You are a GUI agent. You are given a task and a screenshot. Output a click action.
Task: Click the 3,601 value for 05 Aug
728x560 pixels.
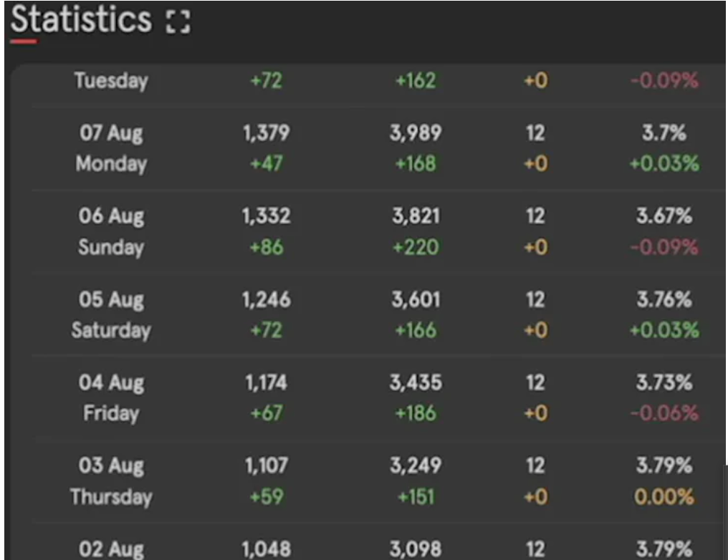[416, 300]
